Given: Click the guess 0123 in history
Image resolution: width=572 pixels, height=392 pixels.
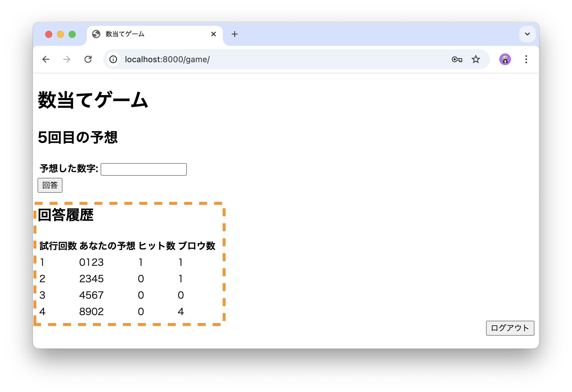Looking at the screenshot, I should click(92, 262).
